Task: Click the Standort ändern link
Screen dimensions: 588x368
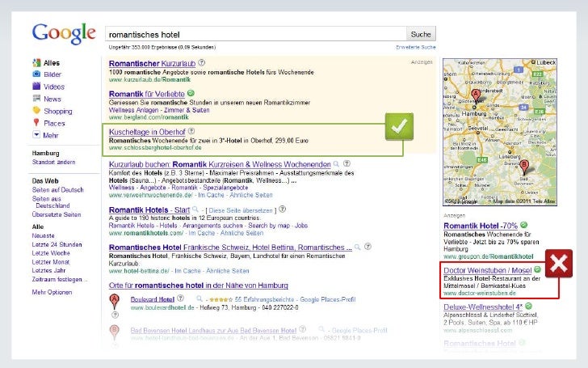Action: point(53,162)
